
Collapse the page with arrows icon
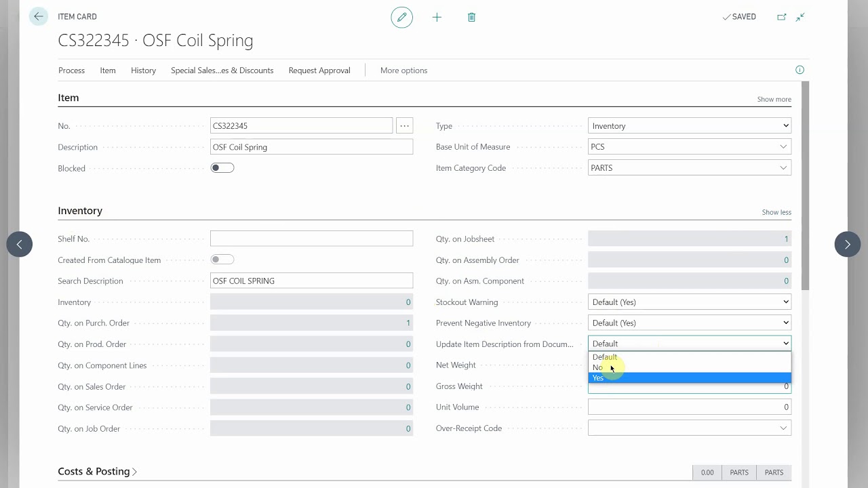(800, 17)
